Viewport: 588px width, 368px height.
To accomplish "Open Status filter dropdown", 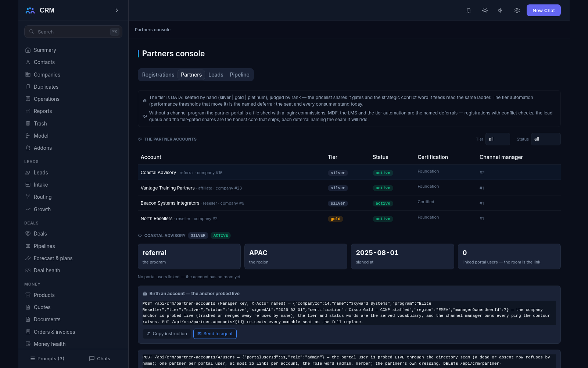I will (546, 139).
